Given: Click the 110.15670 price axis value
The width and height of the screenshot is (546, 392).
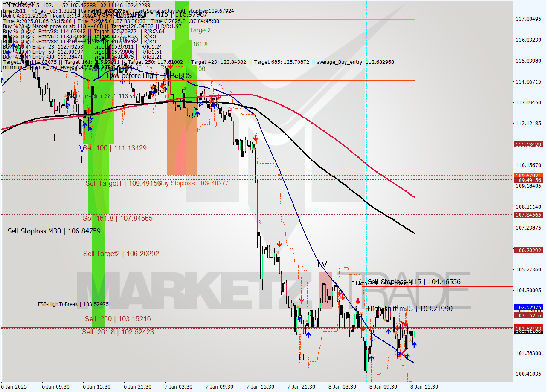Looking at the screenshot, I should point(529,165).
